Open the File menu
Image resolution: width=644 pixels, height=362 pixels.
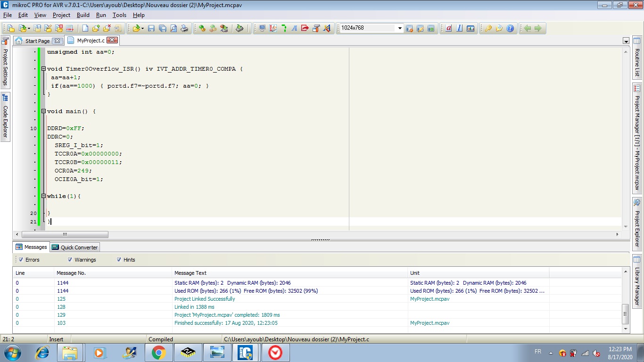coord(8,15)
